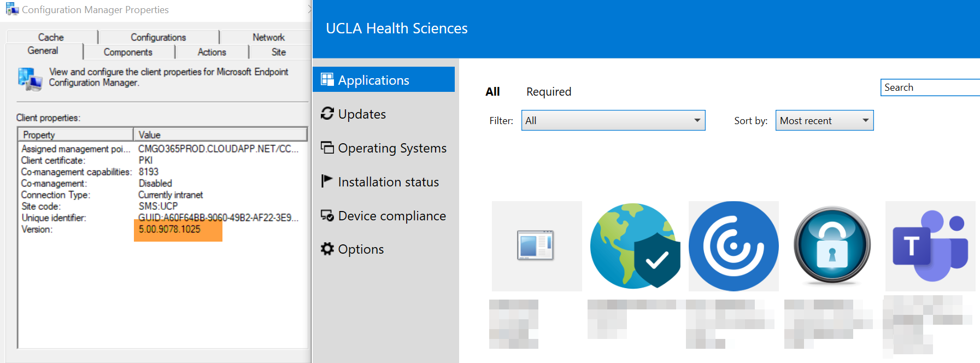
Task: Open the Sort by Most recent dropdown
Action: pos(824,120)
